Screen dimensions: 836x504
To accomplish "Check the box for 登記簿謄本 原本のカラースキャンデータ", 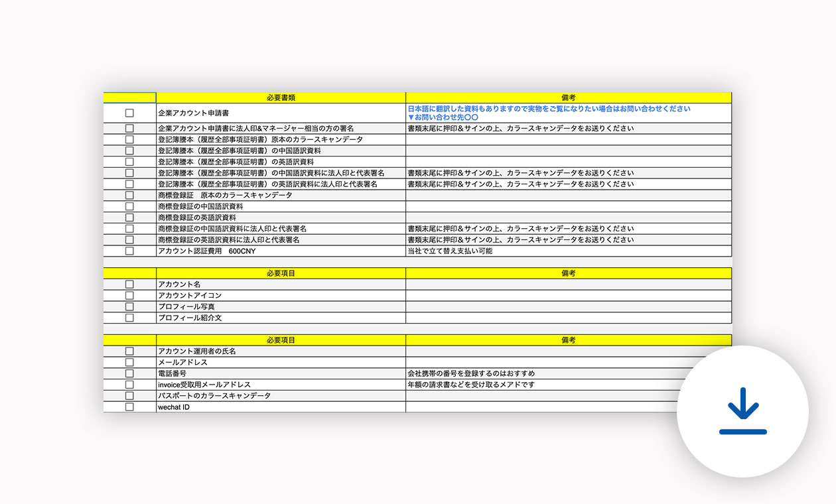I will (129, 139).
